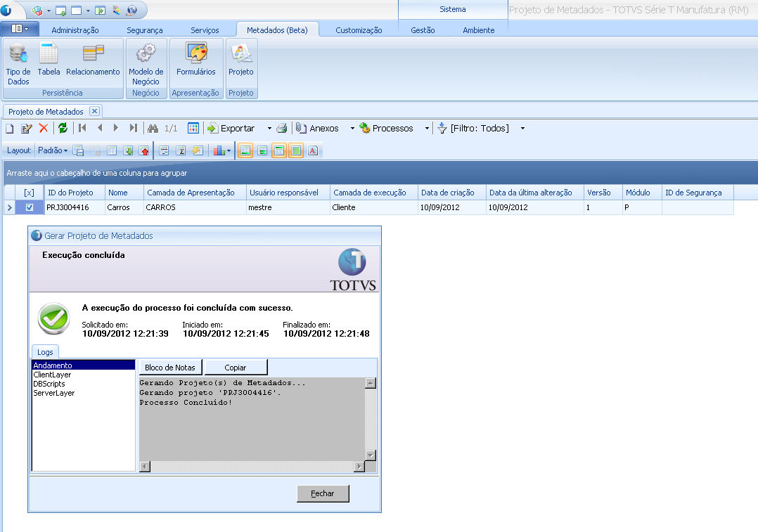The image size is (758, 532).
Task: Open the chart icon dropdown arrow
Action: point(229,151)
